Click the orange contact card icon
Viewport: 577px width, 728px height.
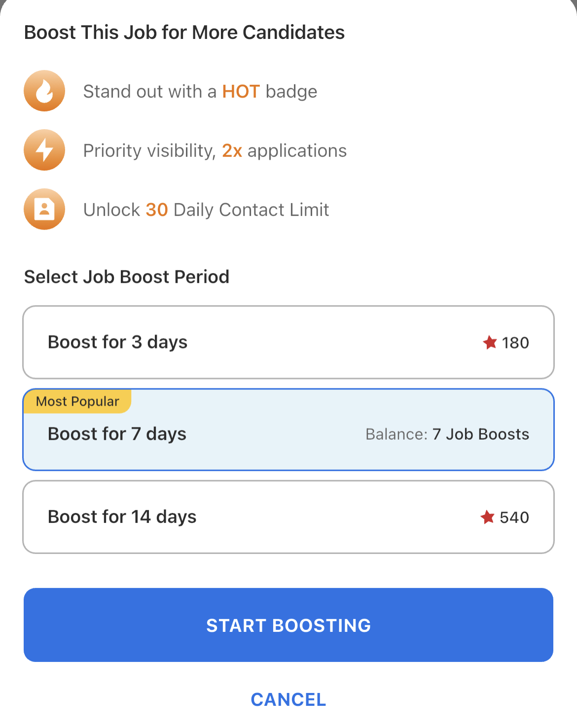44,209
